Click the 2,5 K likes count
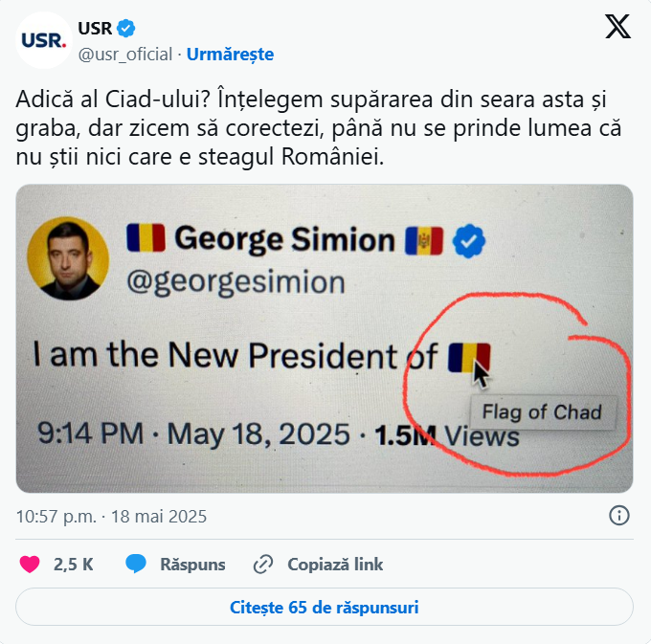This screenshot has width=651, height=644. (x=74, y=565)
